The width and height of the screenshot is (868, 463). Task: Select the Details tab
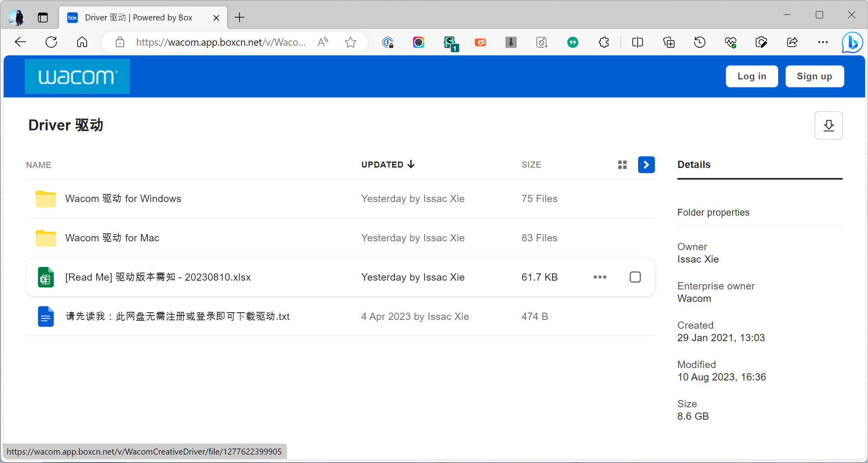pyautogui.click(x=694, y=164)
